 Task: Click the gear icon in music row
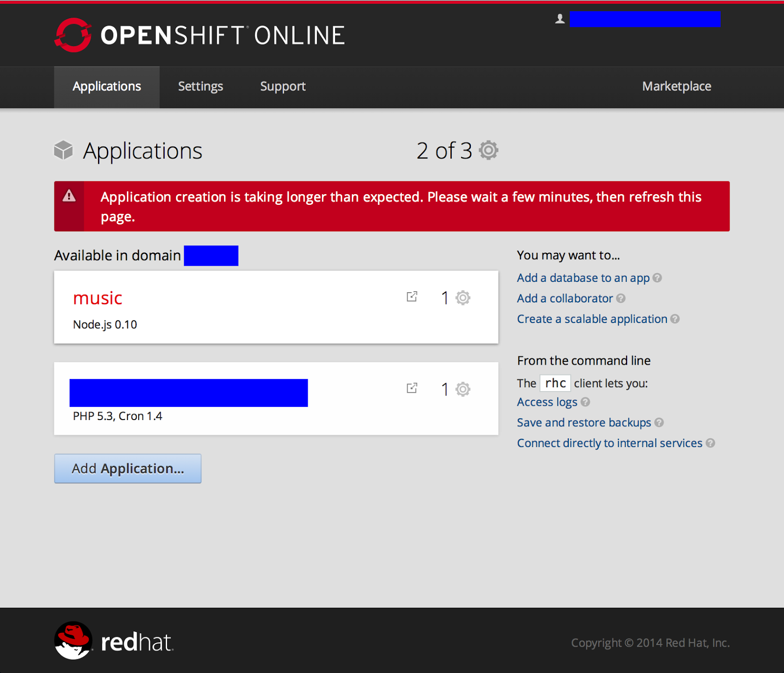(463, 298)
